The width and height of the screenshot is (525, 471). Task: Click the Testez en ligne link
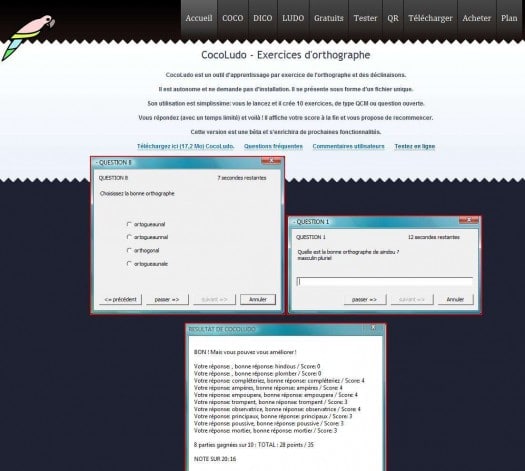click(x=415, y=146)
